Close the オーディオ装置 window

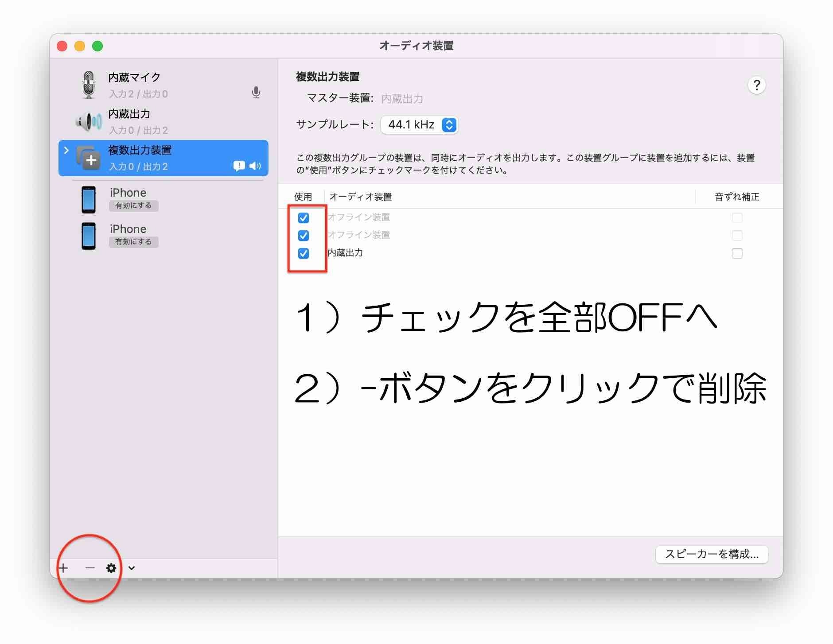(62, 46)
